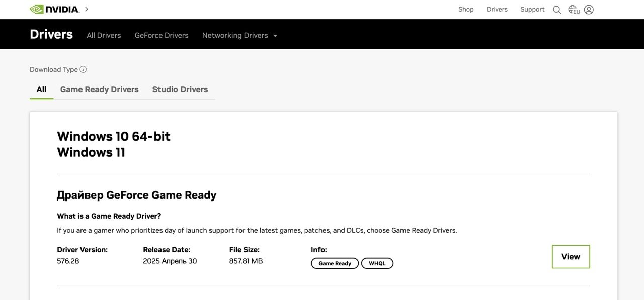Open the EU region globe icon
The image size is (644, 300).
tap(574, 10)
